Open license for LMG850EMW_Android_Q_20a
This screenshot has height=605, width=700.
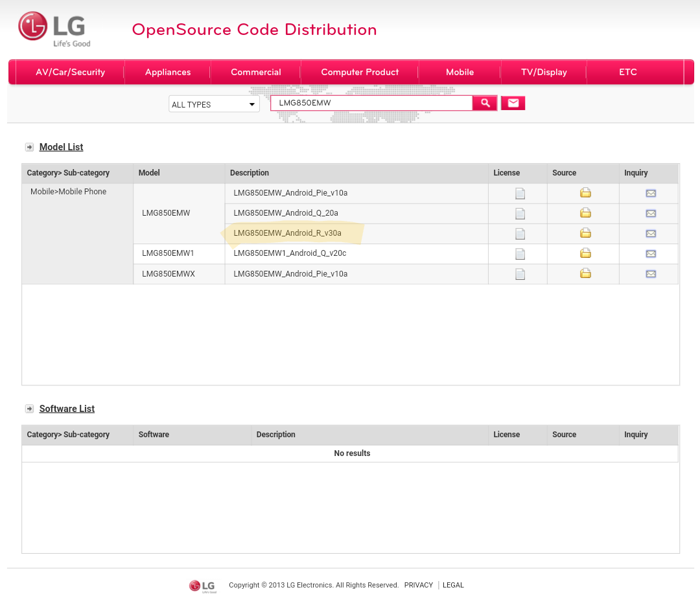click(x=520, y=213)
